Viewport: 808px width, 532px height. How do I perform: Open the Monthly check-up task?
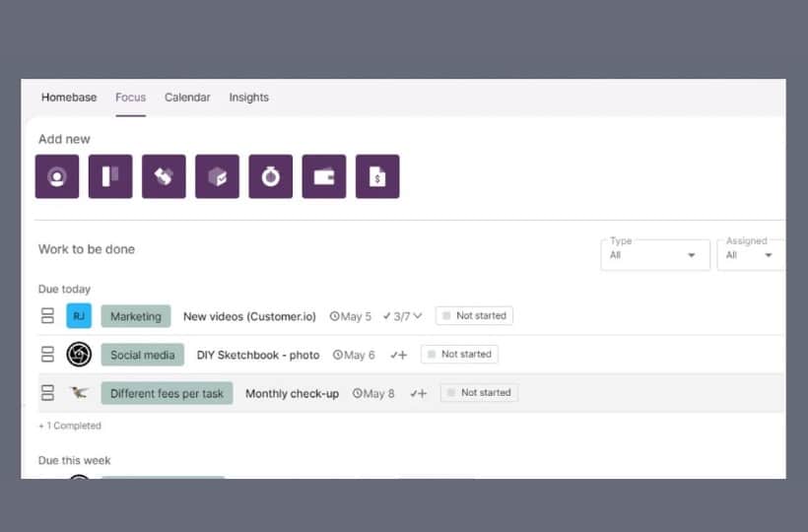point(292,394)
